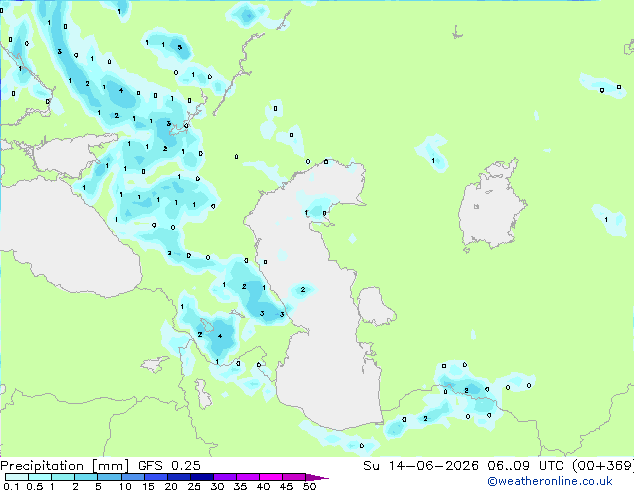The height and width of the screenshot is (490, 634).
Task: Click the (00+369) forecast hour label
Action: point(603,466)
